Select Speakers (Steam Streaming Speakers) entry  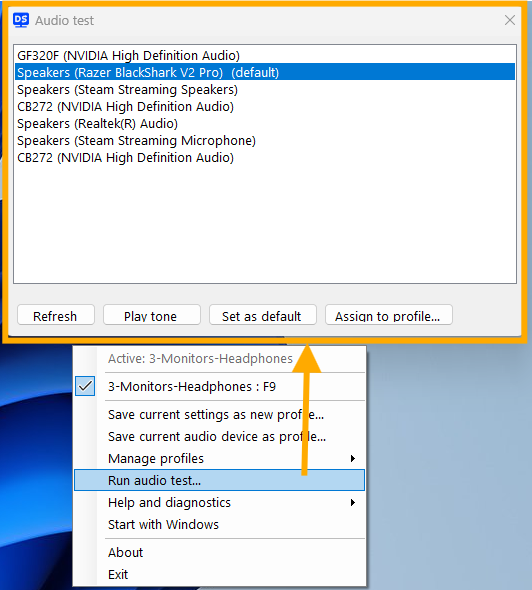265,90
